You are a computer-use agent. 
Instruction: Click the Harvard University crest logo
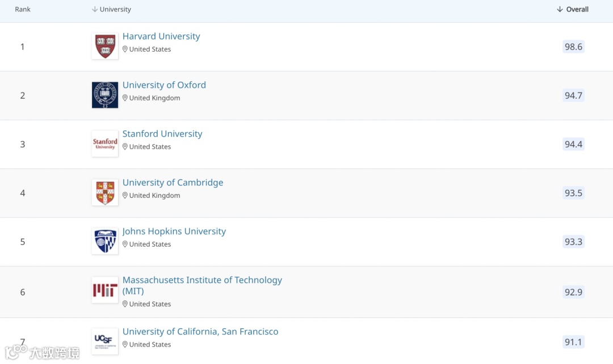point(105,46)
